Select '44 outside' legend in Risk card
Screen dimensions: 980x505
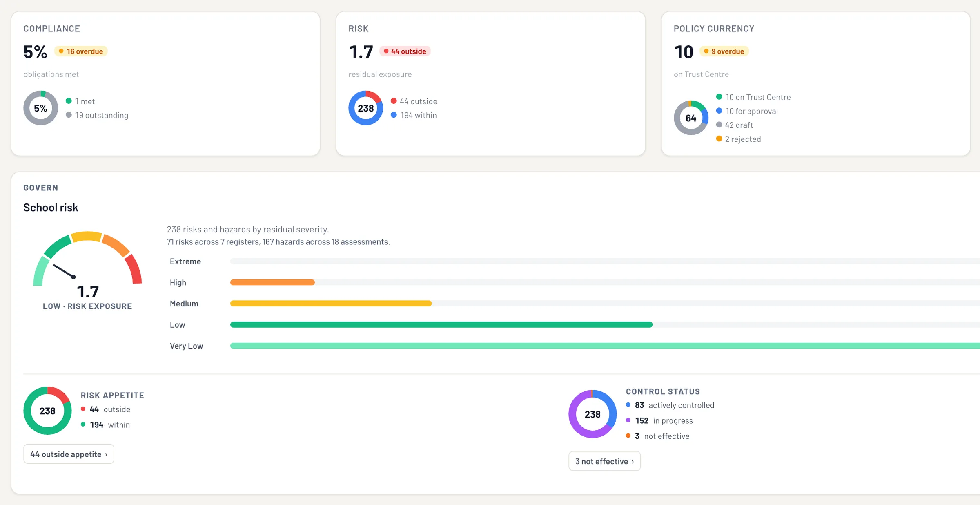click(414, 101)
